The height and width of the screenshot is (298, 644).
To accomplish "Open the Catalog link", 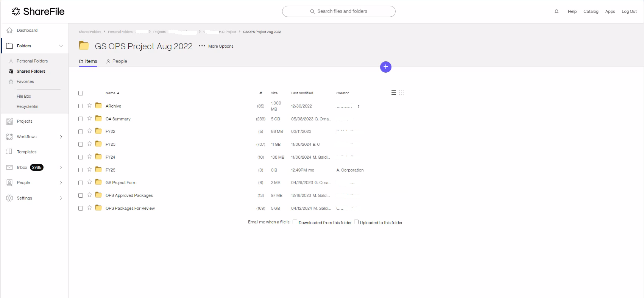I will (591, 11).
